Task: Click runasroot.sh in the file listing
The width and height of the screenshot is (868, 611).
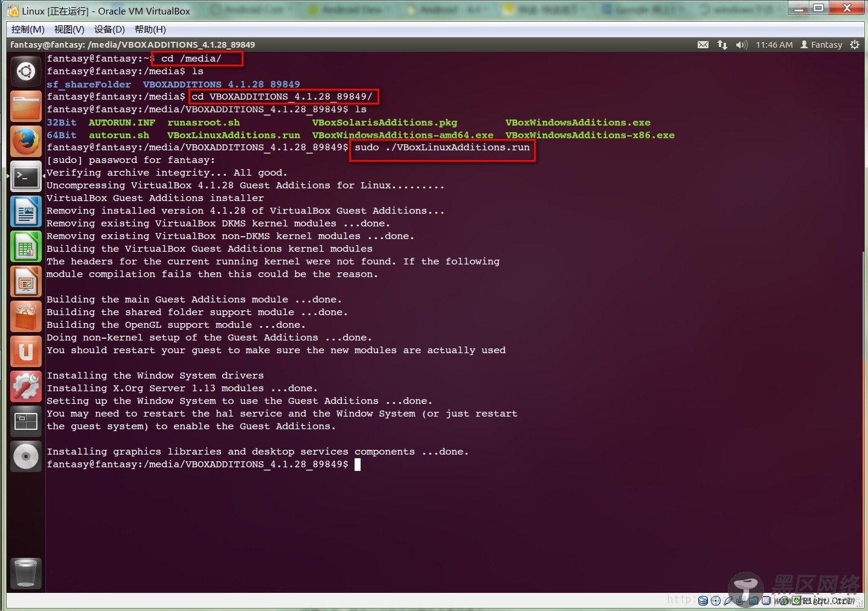Action: [204, 122]
